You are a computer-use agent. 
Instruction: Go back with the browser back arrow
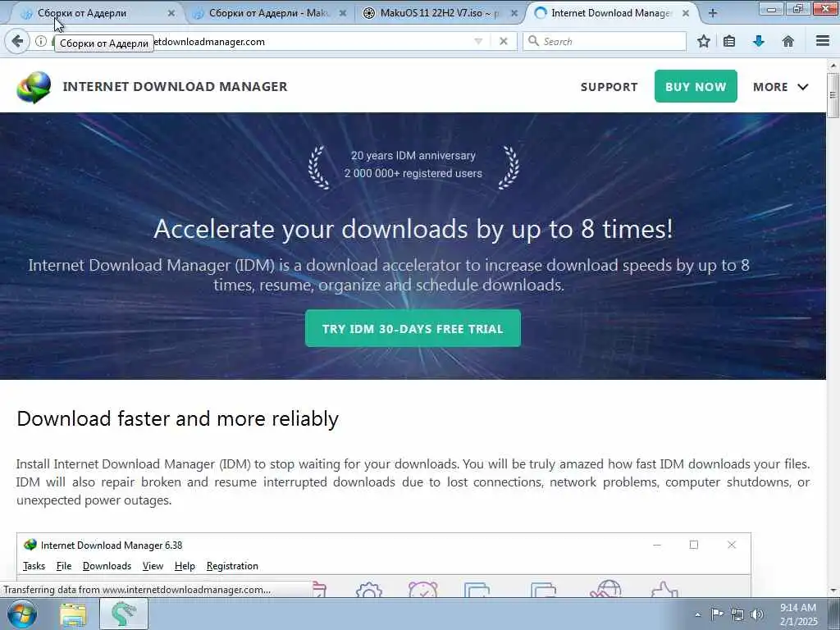point(17,41)
